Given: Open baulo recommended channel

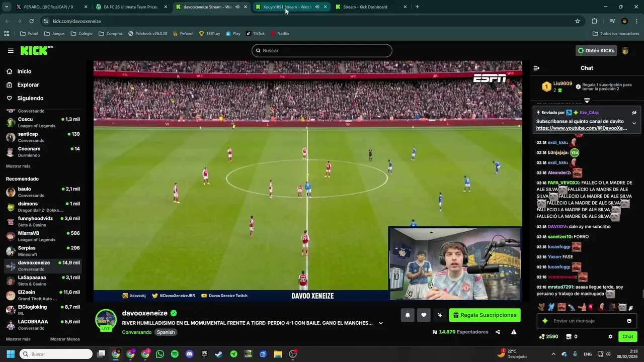Looking at the screenshot, I should coord(43,192).
